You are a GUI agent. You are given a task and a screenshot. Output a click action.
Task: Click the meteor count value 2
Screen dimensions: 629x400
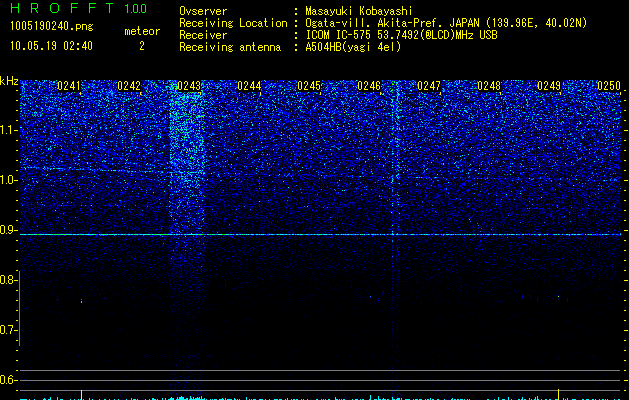tap(142, 46)
